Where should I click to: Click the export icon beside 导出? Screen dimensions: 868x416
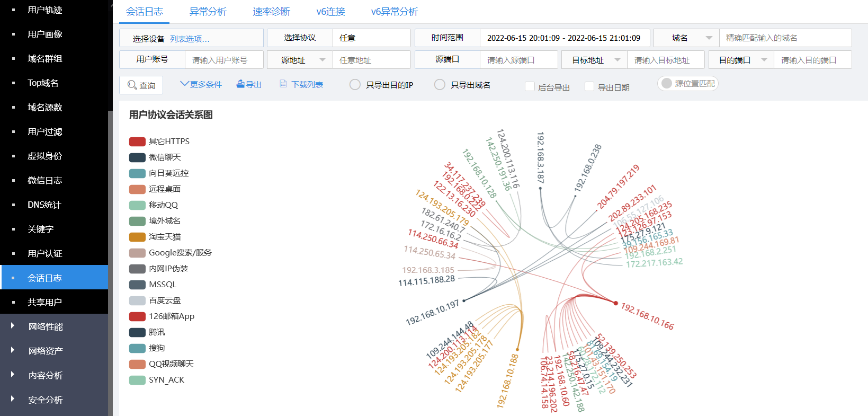240,84
